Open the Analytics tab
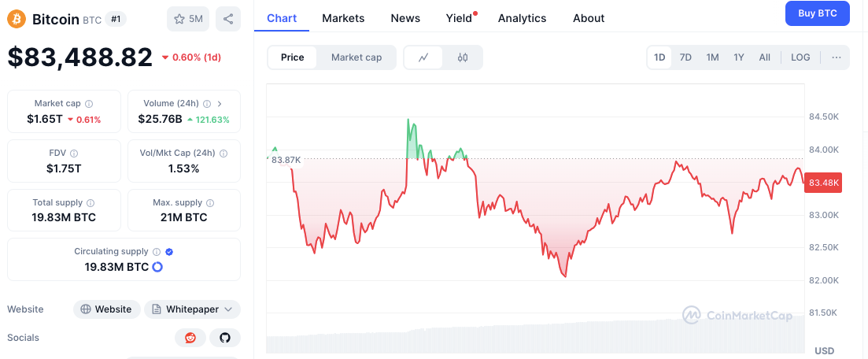This screenshot has height=359, width=868. pos(522,18)
